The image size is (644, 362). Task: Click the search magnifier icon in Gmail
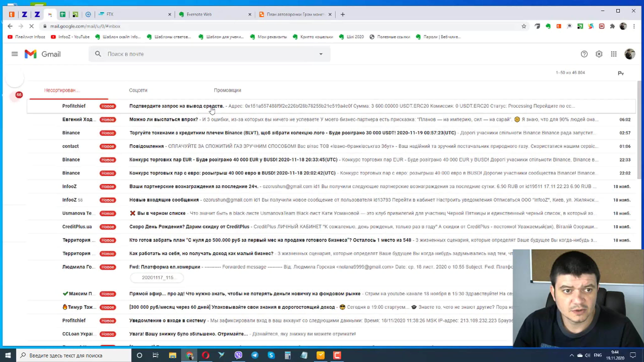pos(98,54)
